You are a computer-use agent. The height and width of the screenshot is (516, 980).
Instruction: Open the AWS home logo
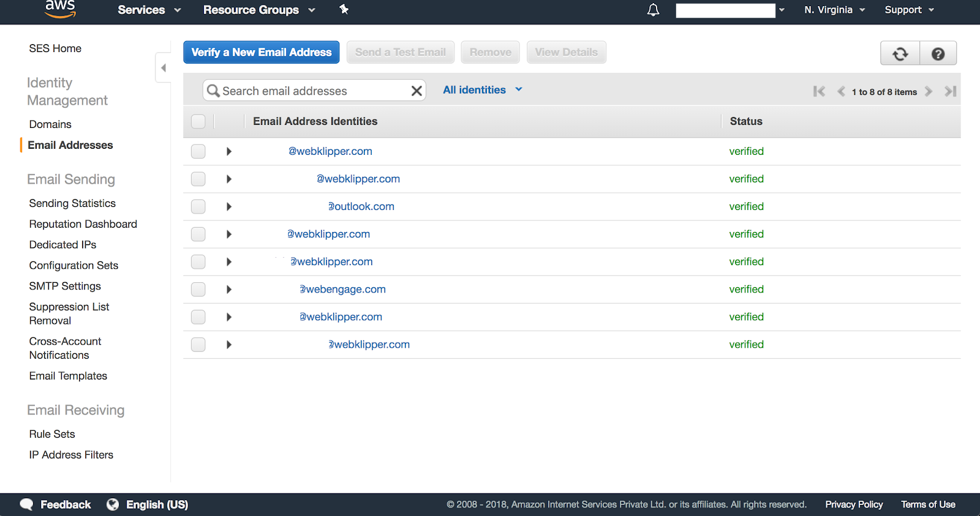click(60, 9)
